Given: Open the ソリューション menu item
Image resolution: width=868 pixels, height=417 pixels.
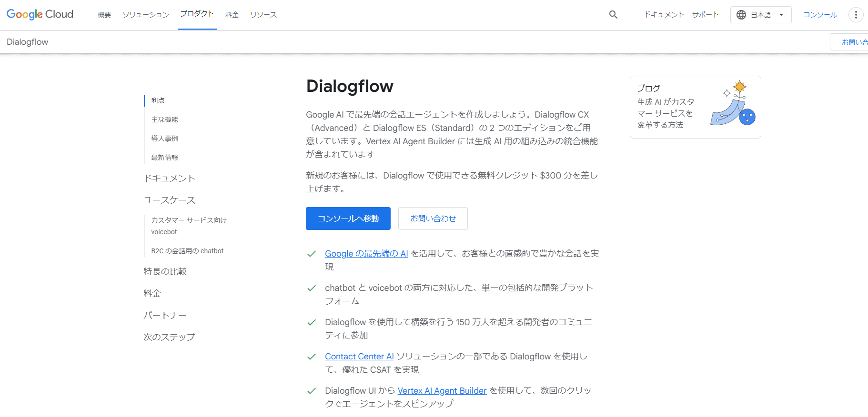Looking at the screenshot, I should pyautogui.click(x=146, y=15).
